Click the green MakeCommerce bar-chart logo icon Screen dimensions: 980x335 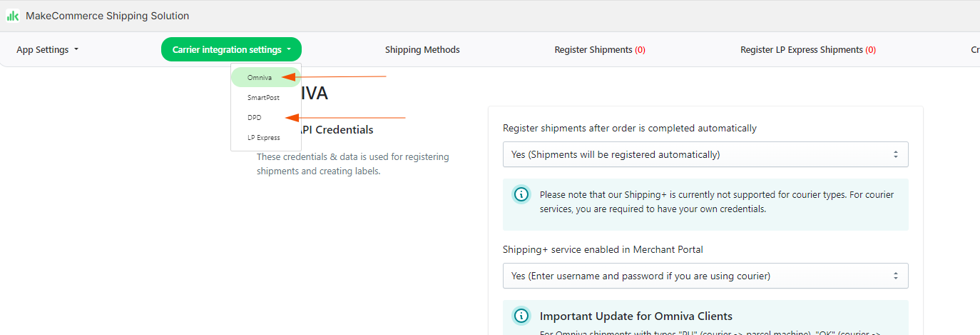coord(13,16)
